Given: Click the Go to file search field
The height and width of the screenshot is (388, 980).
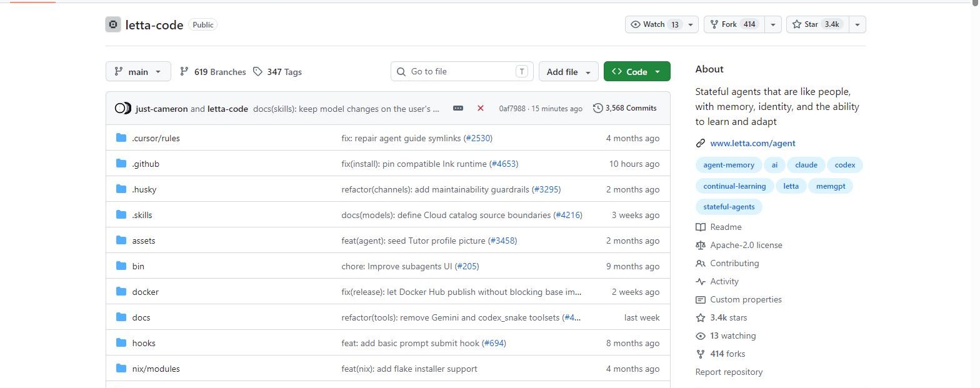Looking at the screenshot, I should (x=462, y=71).
